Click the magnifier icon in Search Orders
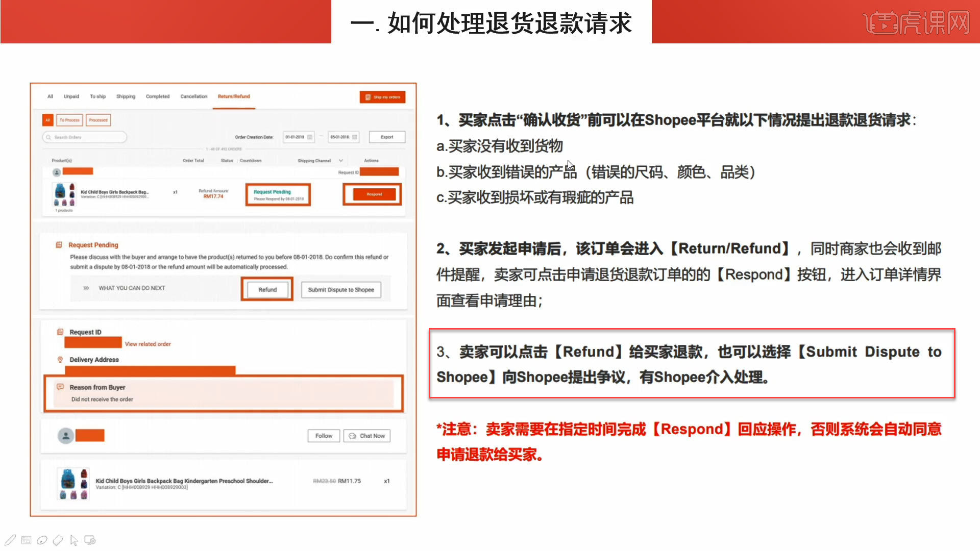The width and height of the screenshot is (980, 551). tap(48, 137)
